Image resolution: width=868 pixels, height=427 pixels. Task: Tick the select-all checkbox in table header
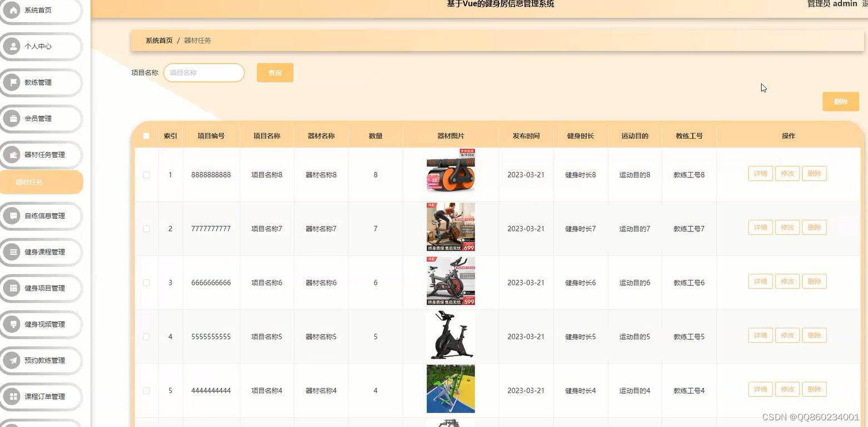(146, 136)
